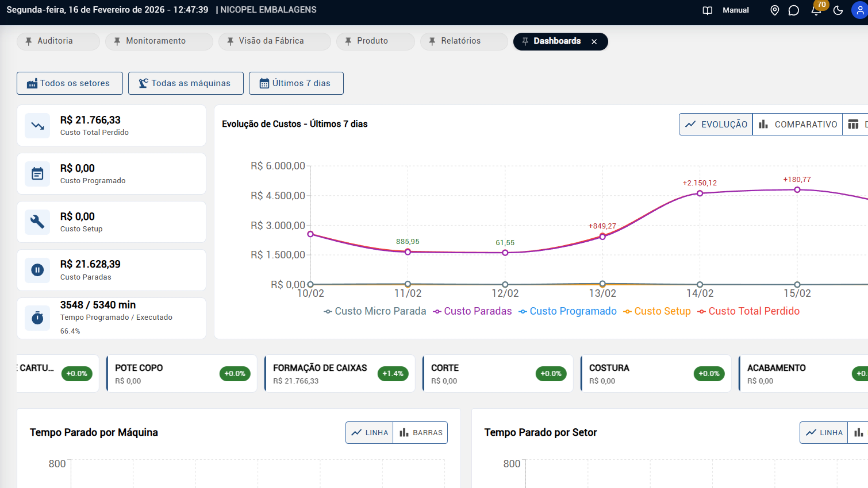Click the 12/02 data point labeled 61,55
Viewport: 868px width, 488px height.
(x=505, y=253)
